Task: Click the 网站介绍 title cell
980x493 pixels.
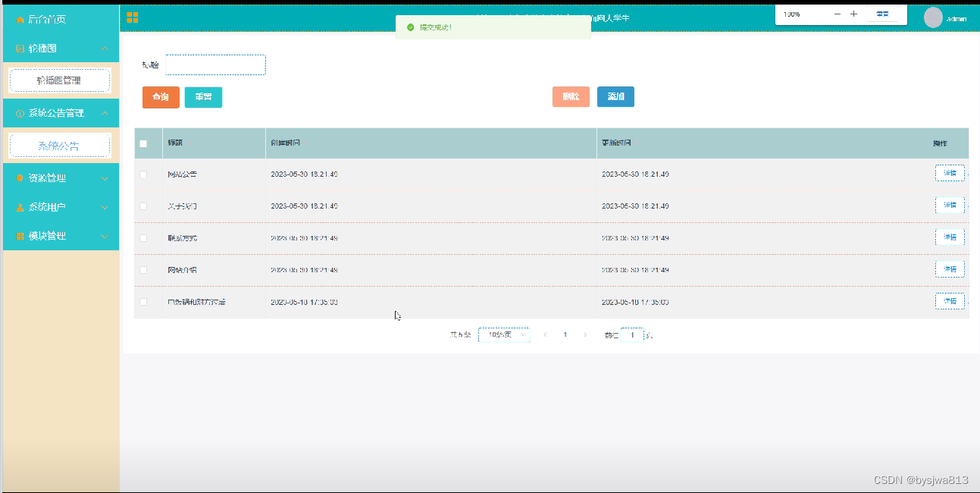Action: (183, 270)
